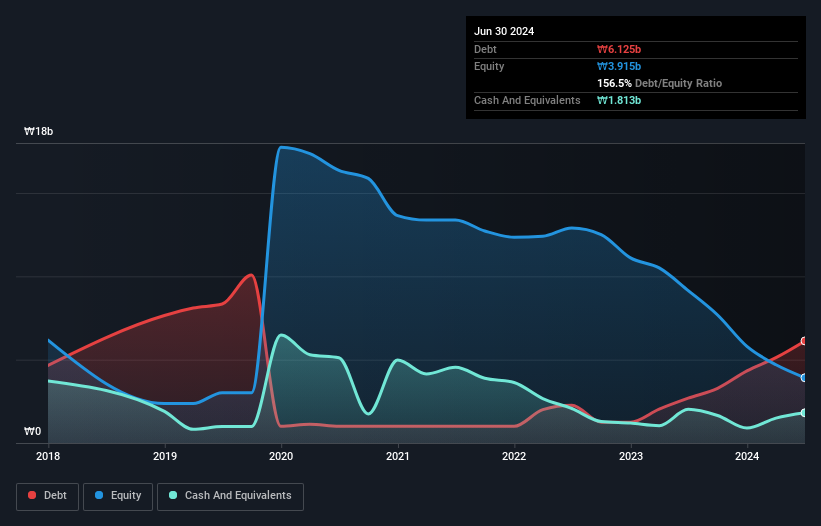Click Cash And Equivalents tooltip label
Viewport: 821px width, 526px height.
[x=527, y=100]
